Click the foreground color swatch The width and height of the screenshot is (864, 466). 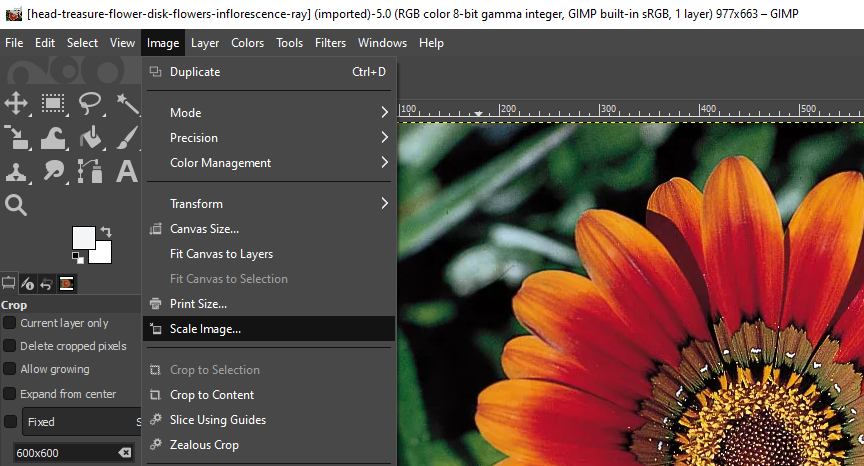84,237
